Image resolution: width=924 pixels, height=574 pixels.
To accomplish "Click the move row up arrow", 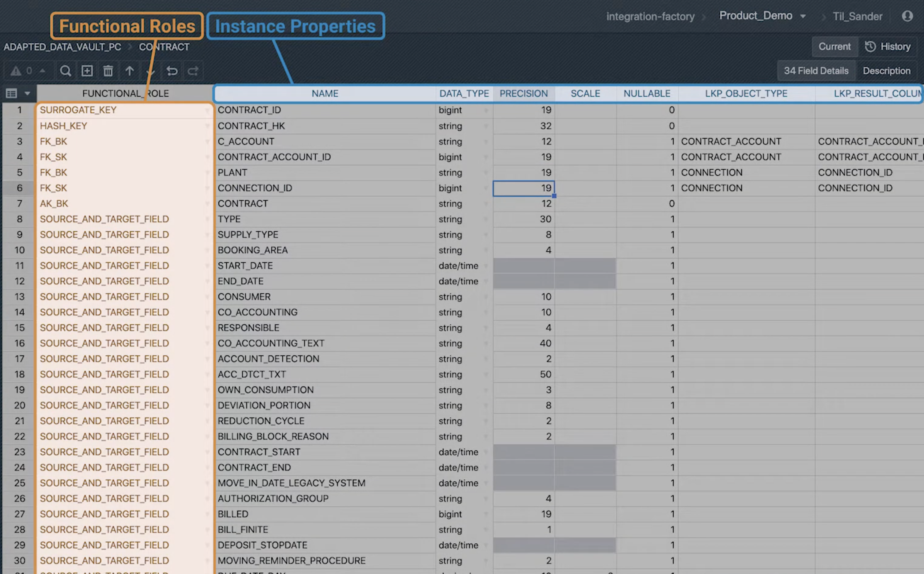I will point(129,71).
